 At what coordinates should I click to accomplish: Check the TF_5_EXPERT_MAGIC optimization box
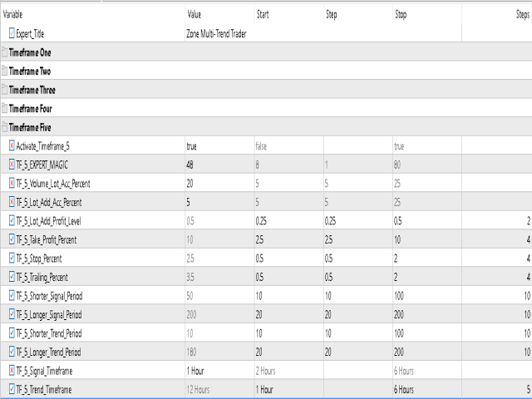click(x=12, y=165)
